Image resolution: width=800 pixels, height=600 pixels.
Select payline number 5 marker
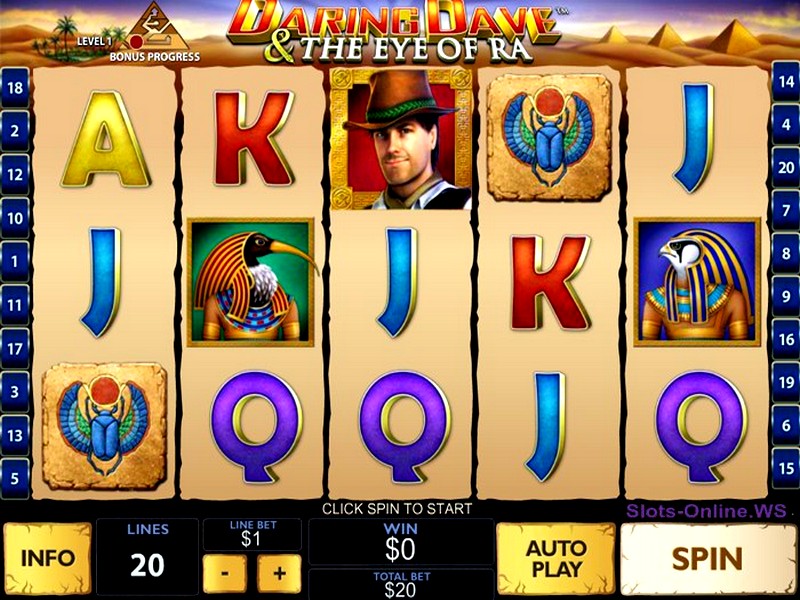(15, 479)
